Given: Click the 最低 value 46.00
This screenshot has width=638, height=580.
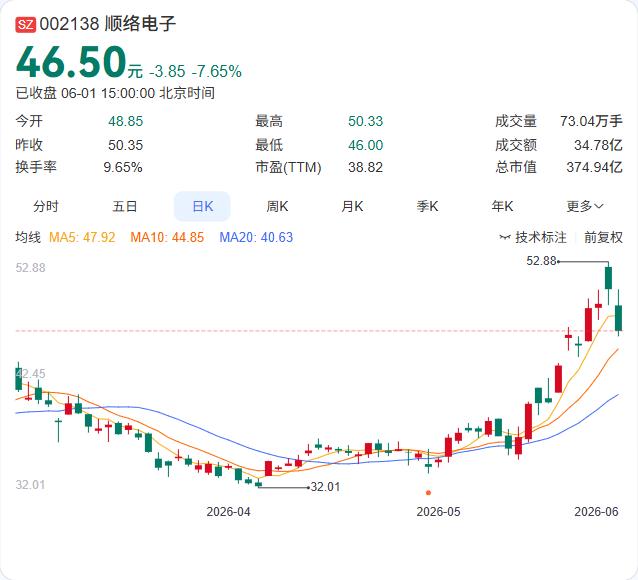Looking at the screenshot, I should pos(365,145).
